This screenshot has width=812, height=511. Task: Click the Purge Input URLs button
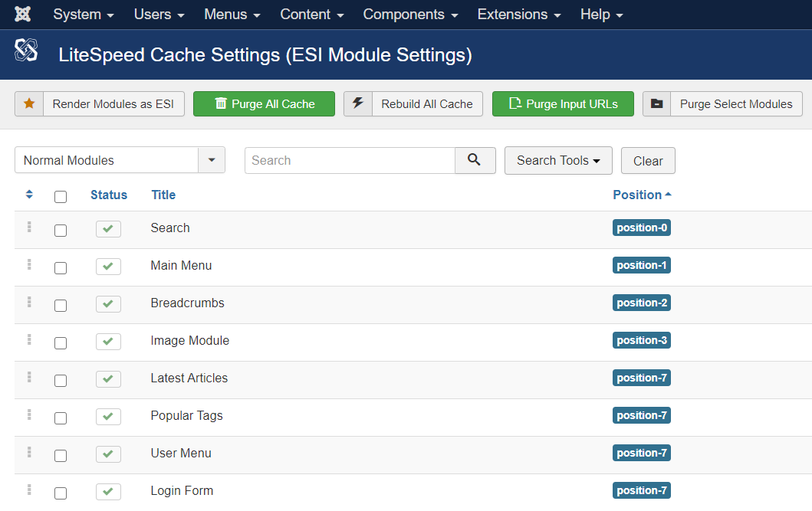tap(563, 103)
